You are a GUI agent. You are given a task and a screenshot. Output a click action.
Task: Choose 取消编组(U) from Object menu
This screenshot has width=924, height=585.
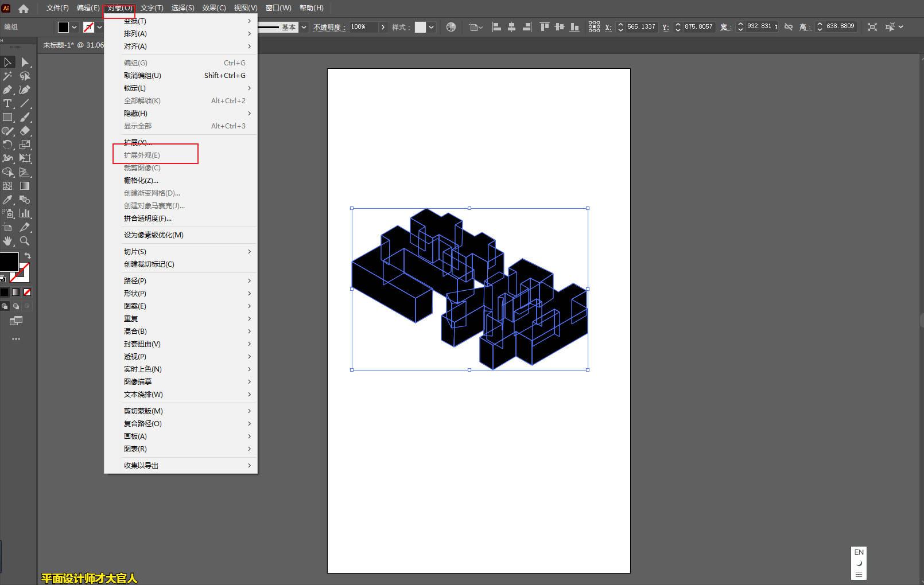tap(181, 76)
